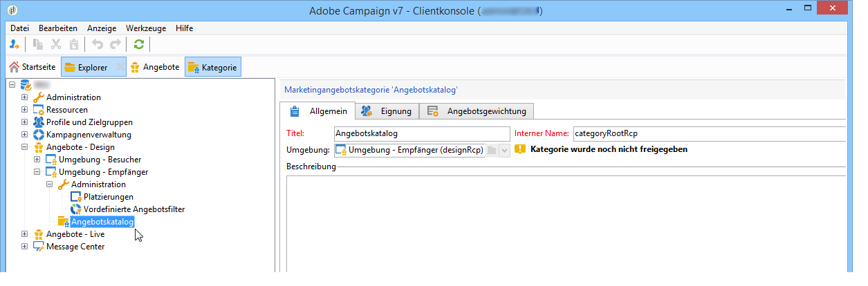
Task: Click the Umgebung - Besucher icon
Action: pyautogui.click(x=51, y=160)
